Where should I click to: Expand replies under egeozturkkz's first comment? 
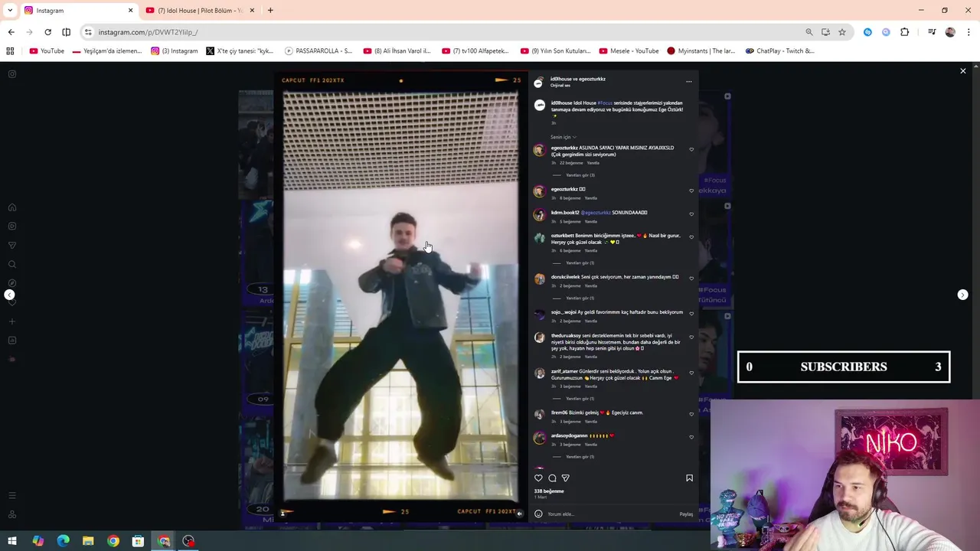tap(580, 175)
